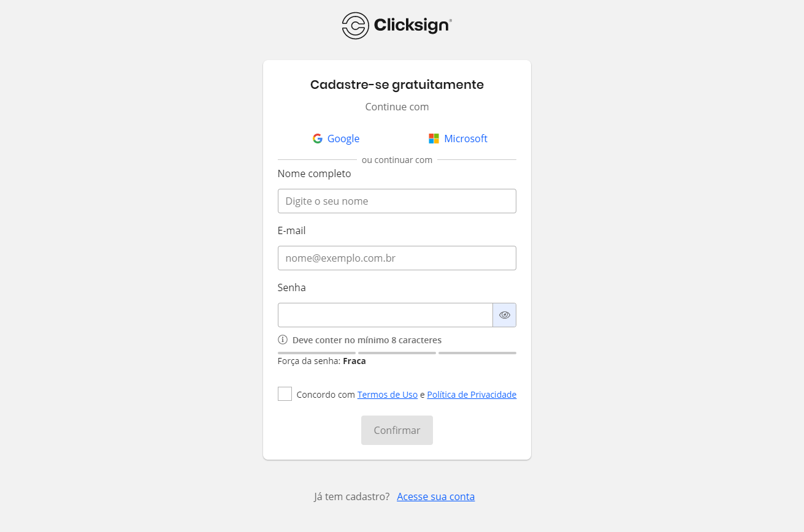The width and height of the screenshot is (804, 532).
Task: Open the Política de Privacidade link
Action: (x=472, y=394)
